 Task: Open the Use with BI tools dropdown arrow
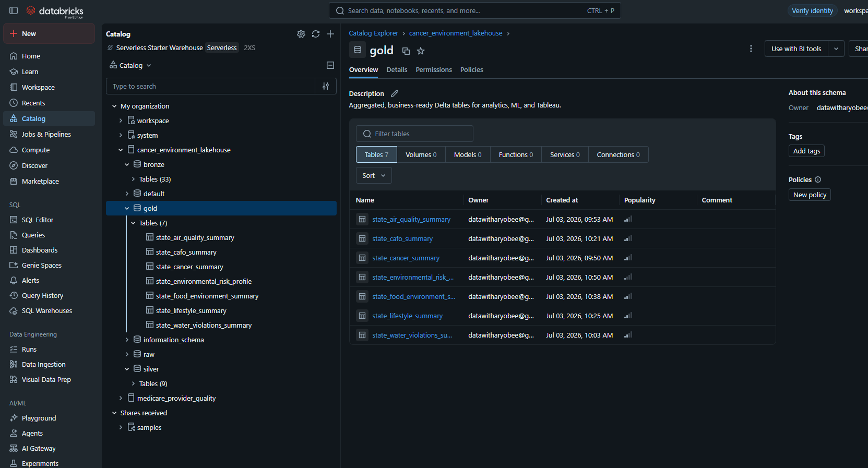[836, 49]
